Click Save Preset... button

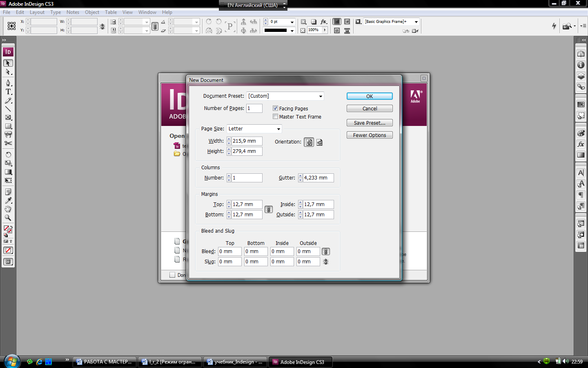[370, 123]
